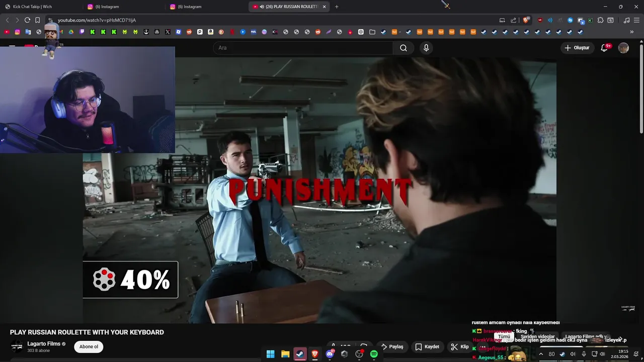Open Spotify from the taskbar
Viewport: 644px width, 362px height.
(x=374, y=354)
